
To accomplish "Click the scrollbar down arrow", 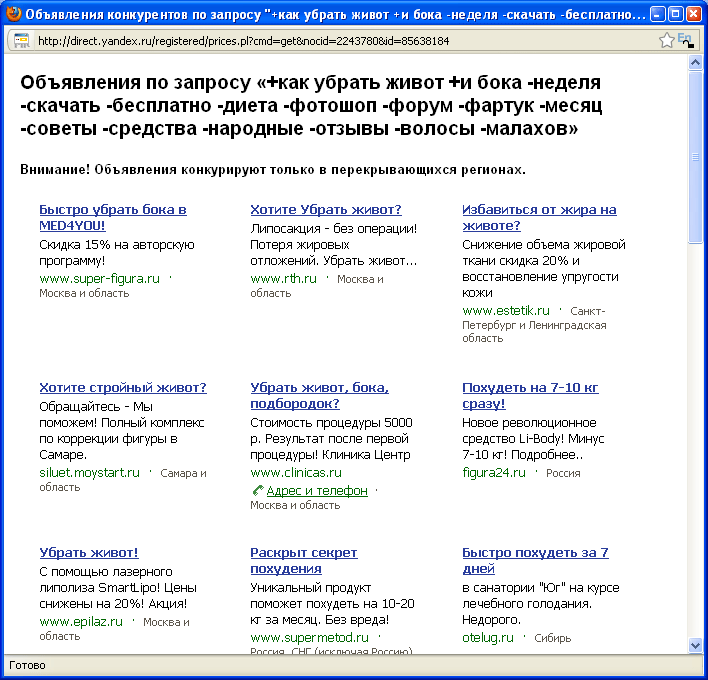I will [x=695, y=645].
